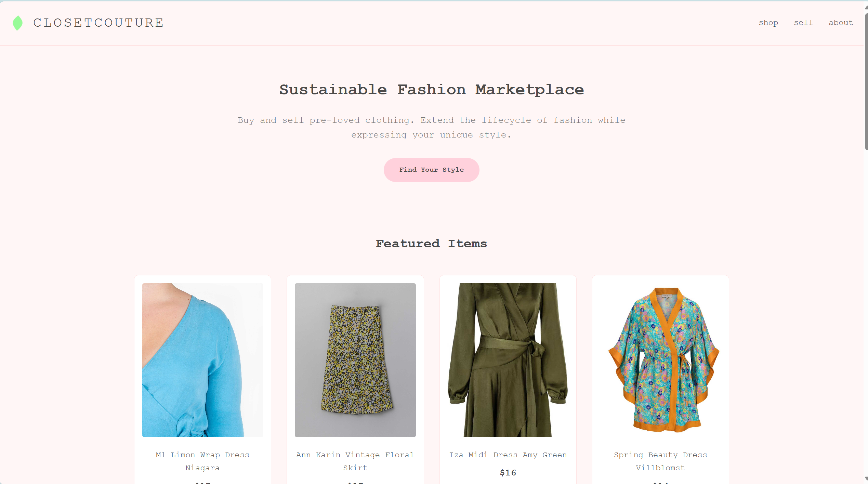The height and width of the screenshot is (484, 868).
Task: Click Iza Midi Dress Amy Green title
Action: [508, 455]
